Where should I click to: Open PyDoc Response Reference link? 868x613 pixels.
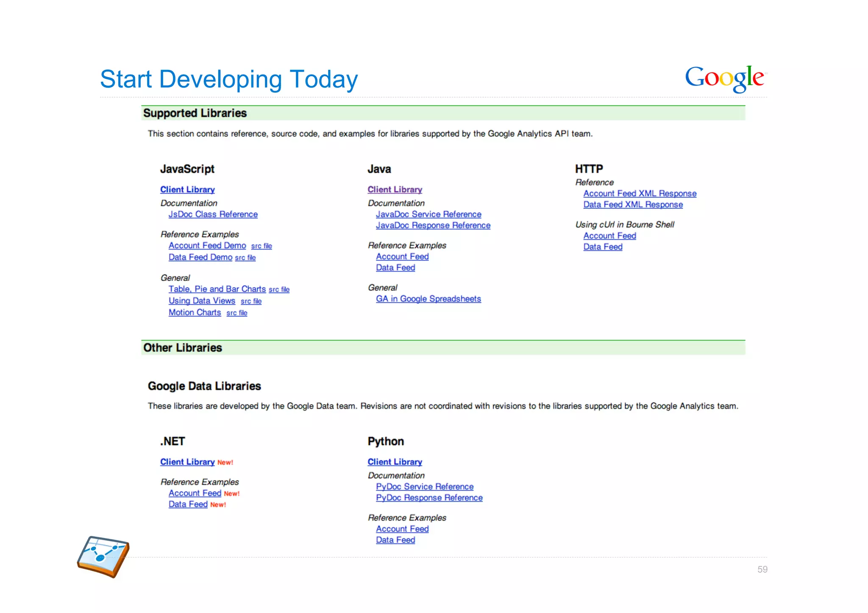click(429, 498)
